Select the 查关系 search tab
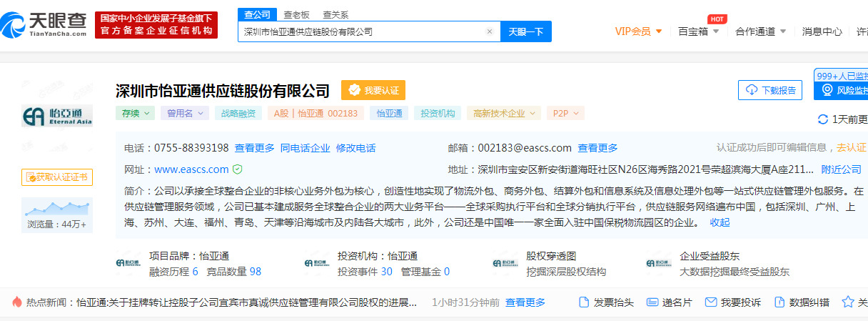Image resolution: width=868 pixels, height=321 pixels. (x=335, y=14)
